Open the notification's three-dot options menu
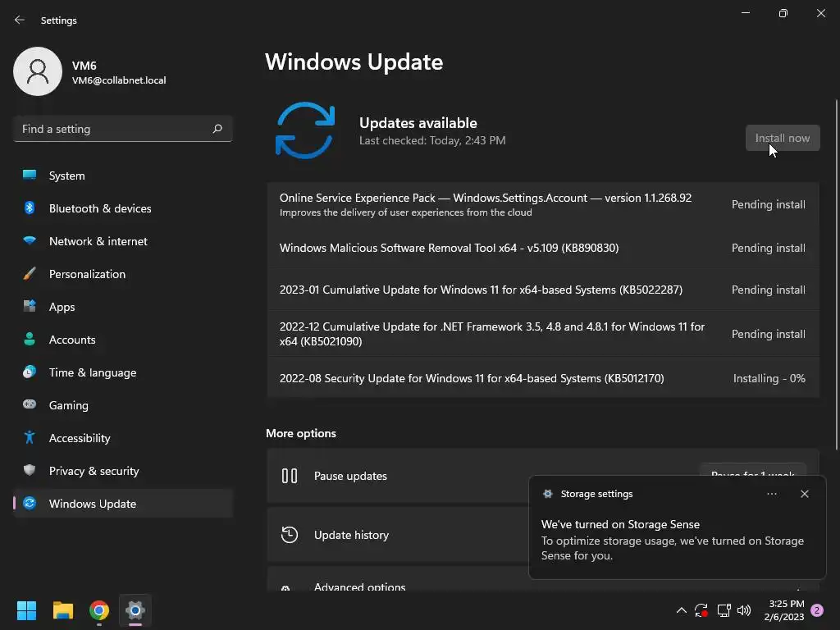The width and height of the screenshot is (840, 630). tap(772, 494)
